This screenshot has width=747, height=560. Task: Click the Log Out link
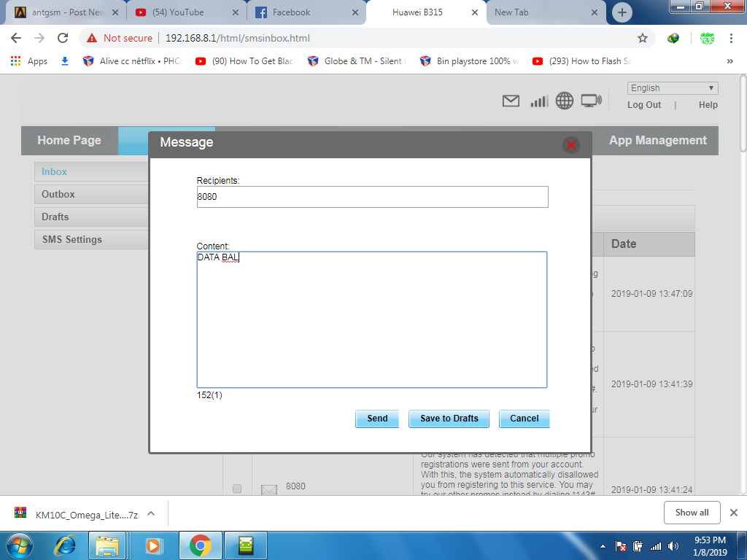(x=643, y=105)
